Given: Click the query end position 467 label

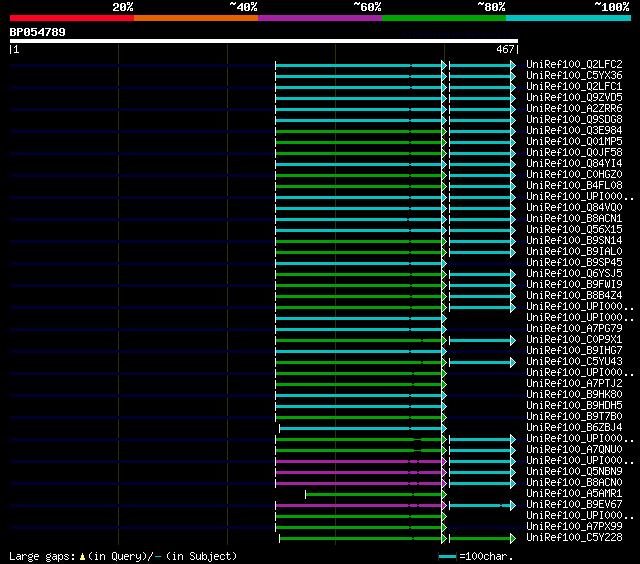Looking at the screenshot, I should click(505, 49).
